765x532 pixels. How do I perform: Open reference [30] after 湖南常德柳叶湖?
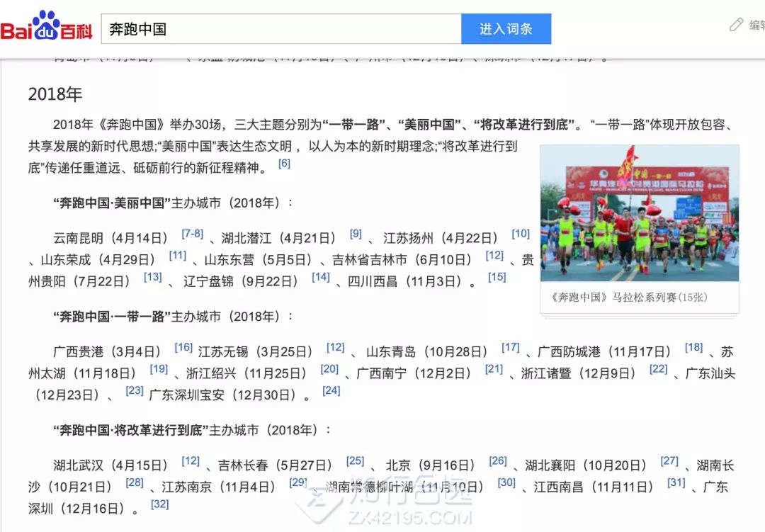tap(506, 482)
